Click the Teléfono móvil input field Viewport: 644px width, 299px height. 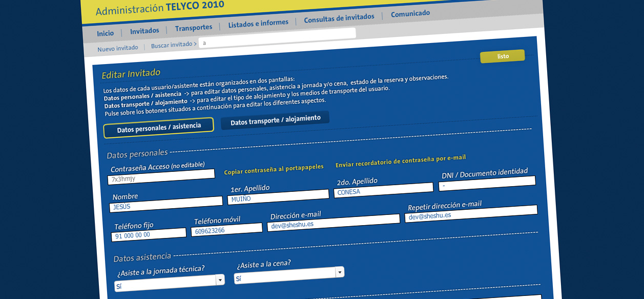tap(226, 230)
